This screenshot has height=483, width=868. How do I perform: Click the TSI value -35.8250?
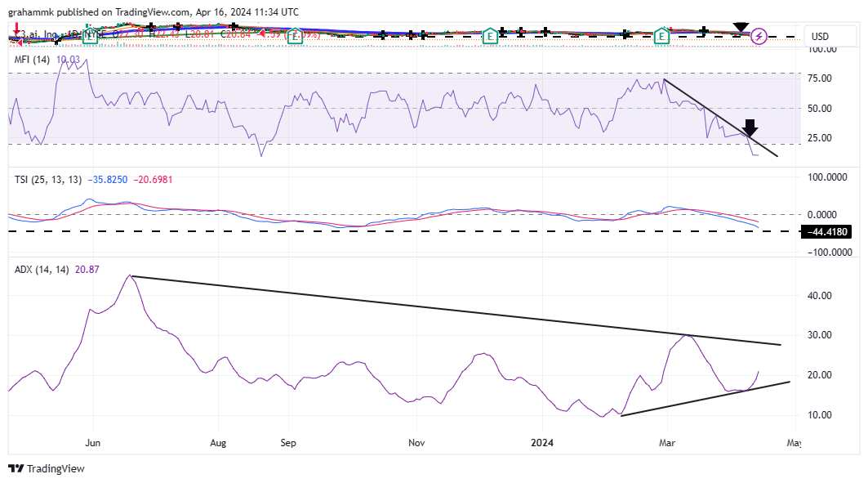point(108,180)
